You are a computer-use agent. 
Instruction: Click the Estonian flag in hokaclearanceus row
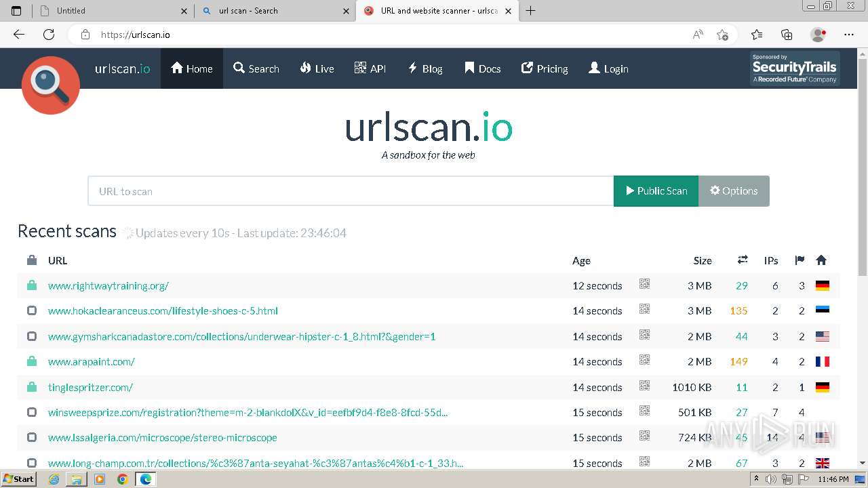(x=823, y=310)
